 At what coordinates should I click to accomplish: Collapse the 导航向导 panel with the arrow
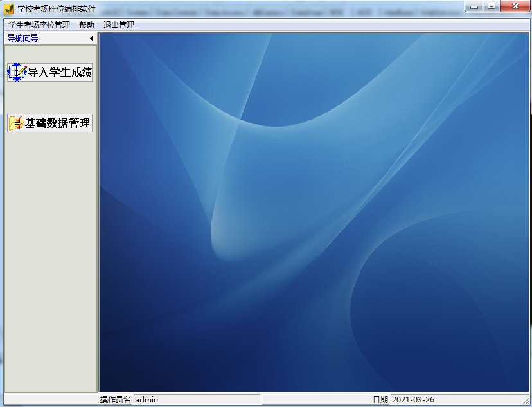(x=91, y=39)
